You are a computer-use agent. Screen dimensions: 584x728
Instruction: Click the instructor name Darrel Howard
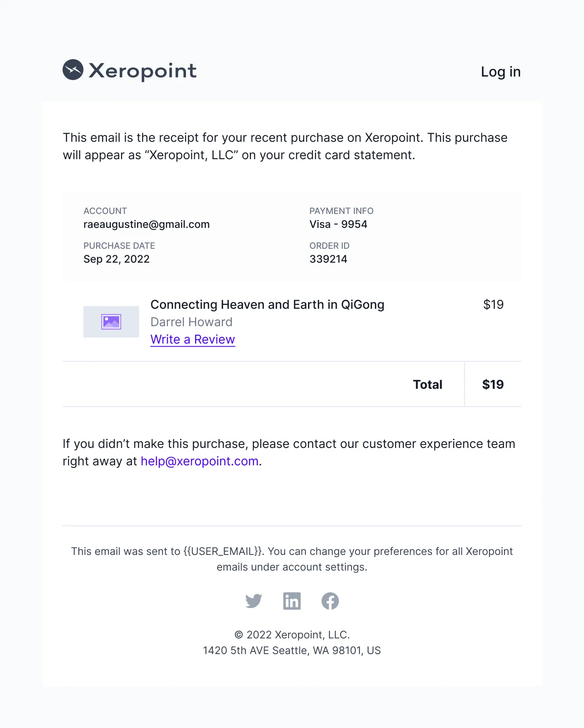point(191,322)
